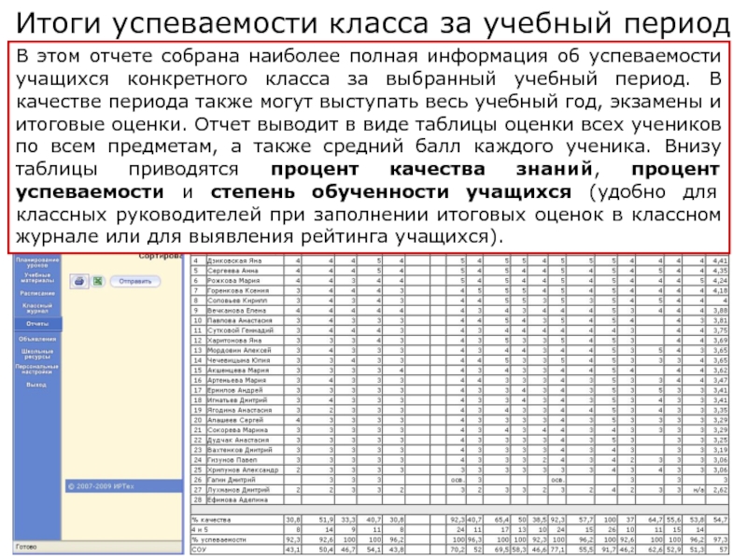The width and height of the screenshot is (747, 560).
Task: Click the average score 3,19
Action: click(720, 450)
